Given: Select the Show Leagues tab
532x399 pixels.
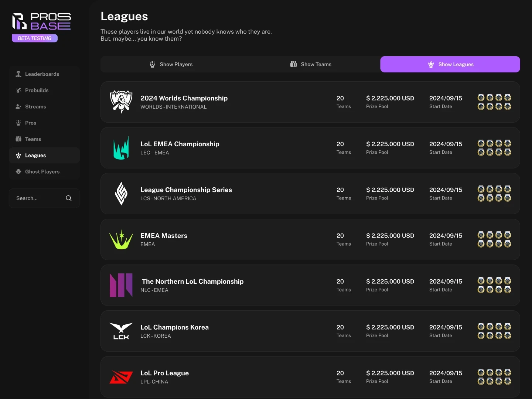Looking at the screenshot, I should (450, 64).
